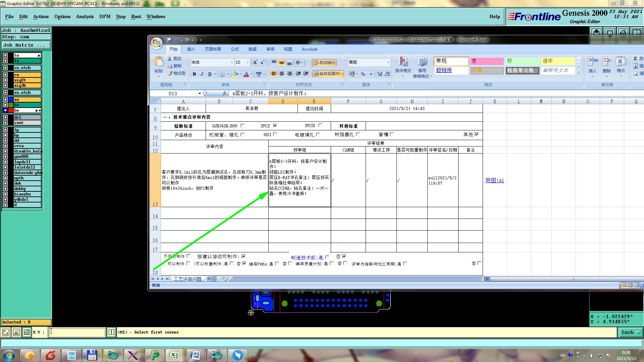
Task: Click the Excel Office button orb
Action: (157, 43)
